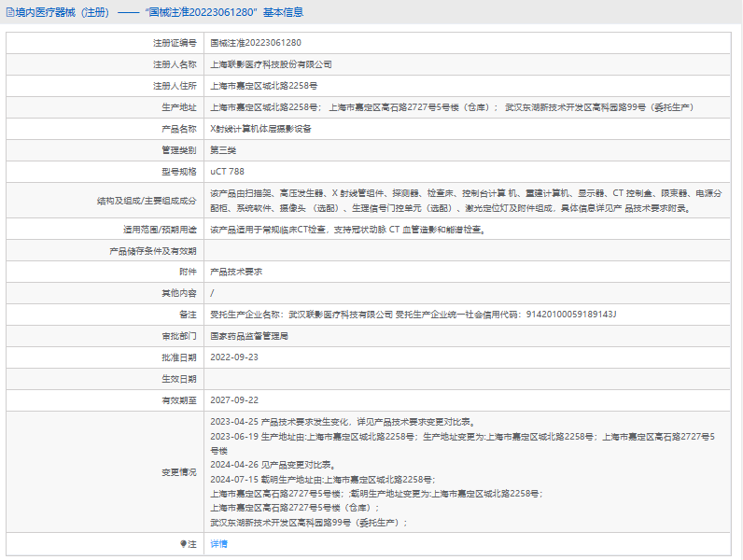The height and width of the screenshot is (560, 743).
Task: Select registrant name 上海联影医疗科技股份有限公司
Action: pos(271,64)
